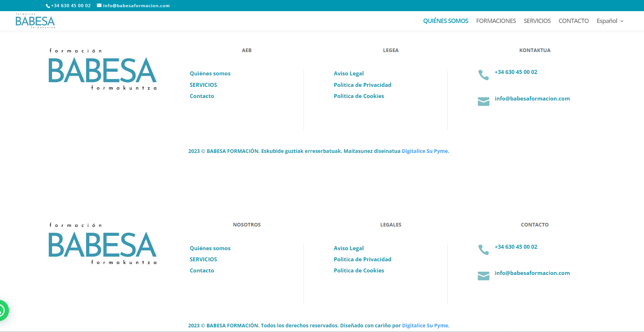Click the top bar email info@babesaformacion.com
The height and width of the screenshot is (332, 644).
136,6
